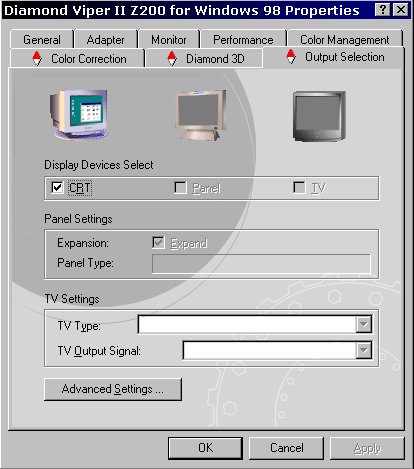Click the flat panel display icon
The height and width of the screenshot is (469, 414).
[200, 115]
